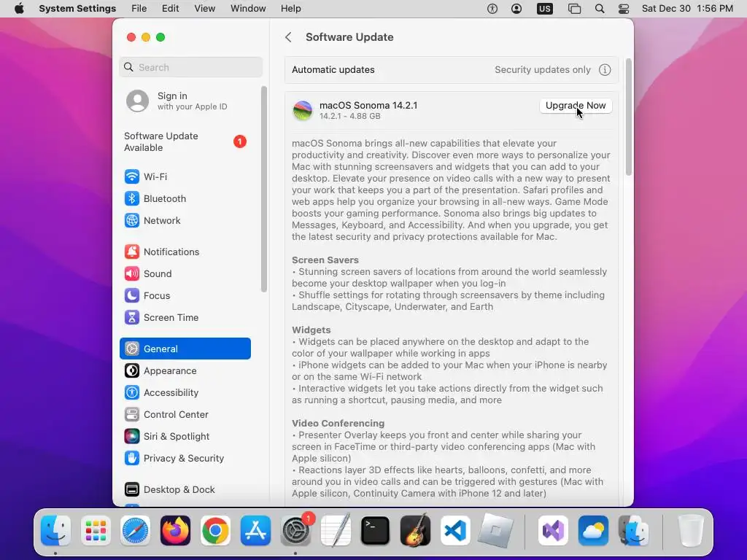Open the cloud weather app in Dock
Image resolution: width=747 pixels, height=560 pixels.
[593, 531]
